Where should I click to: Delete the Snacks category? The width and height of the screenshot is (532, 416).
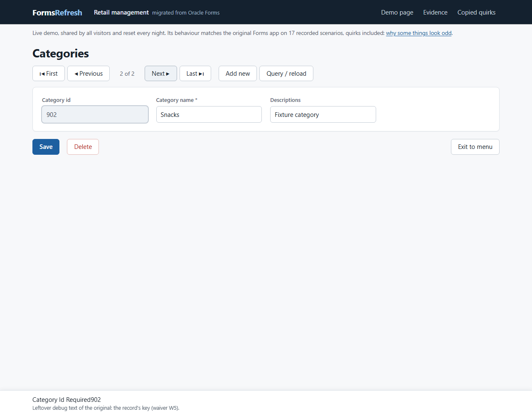click(x=83, y=147)
